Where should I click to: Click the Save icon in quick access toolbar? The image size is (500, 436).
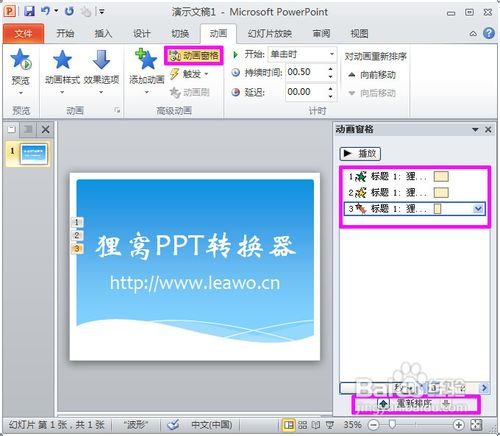tap(30, 11)
